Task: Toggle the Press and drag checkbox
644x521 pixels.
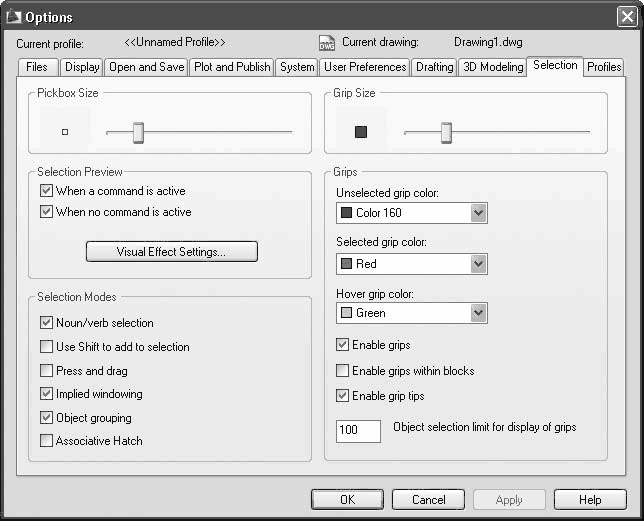Action: coord(46,371)
